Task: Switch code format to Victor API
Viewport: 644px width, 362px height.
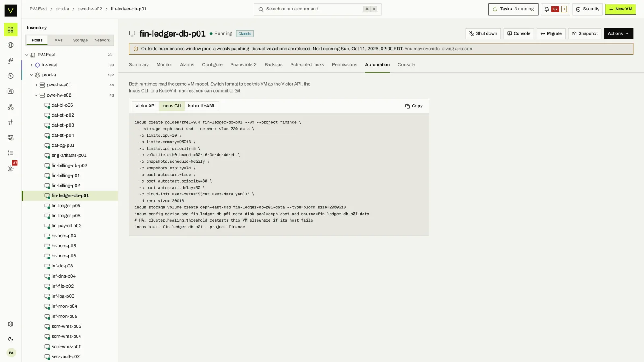Action: click(x=145, y=106)
